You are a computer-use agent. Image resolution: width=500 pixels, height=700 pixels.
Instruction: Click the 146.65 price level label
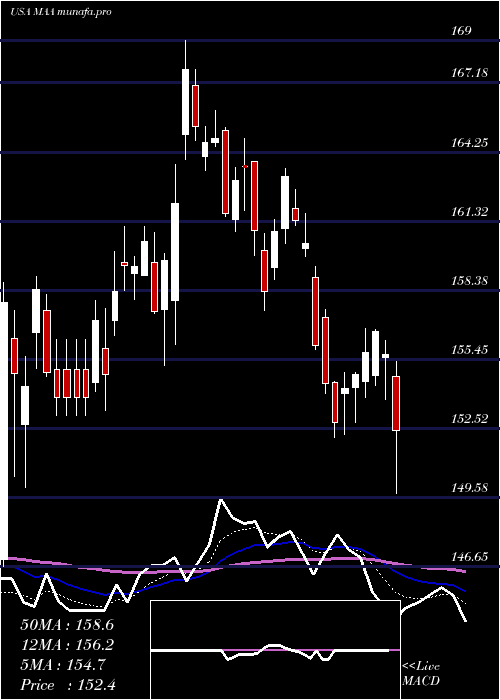470,557
